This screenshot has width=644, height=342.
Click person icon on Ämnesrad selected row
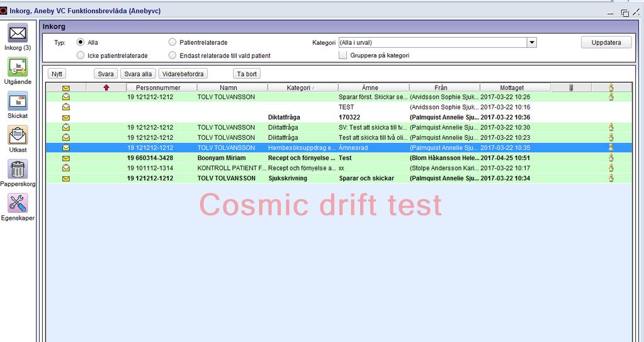tap(611, 147)
